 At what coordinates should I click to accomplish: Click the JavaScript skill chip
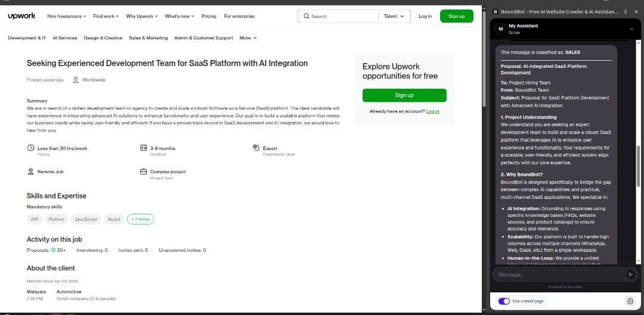pyautogui.click(x=86, y=220)
